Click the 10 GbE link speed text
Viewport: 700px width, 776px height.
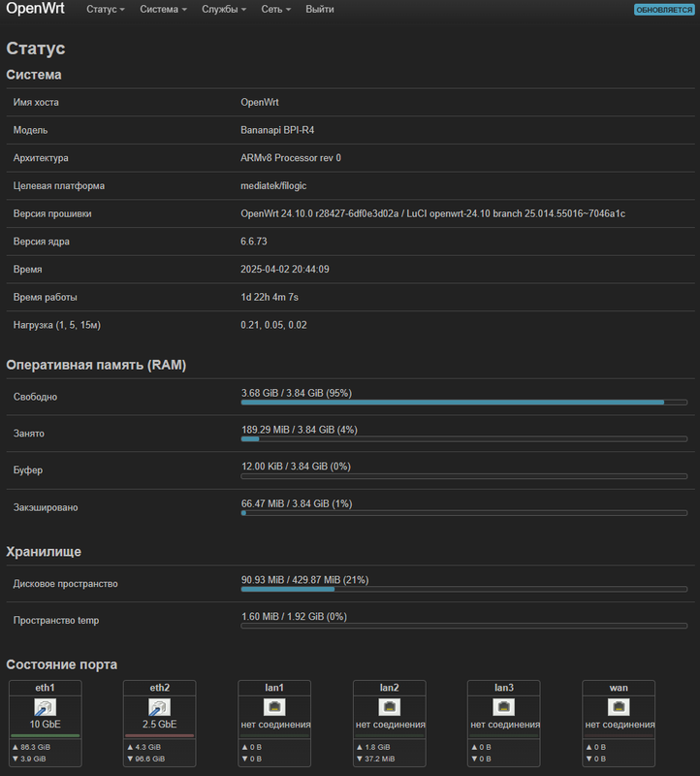click(x=45, y=725)
